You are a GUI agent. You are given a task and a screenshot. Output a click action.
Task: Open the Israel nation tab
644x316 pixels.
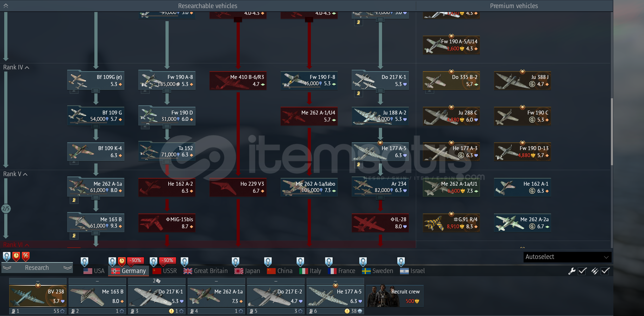point(412,271)
